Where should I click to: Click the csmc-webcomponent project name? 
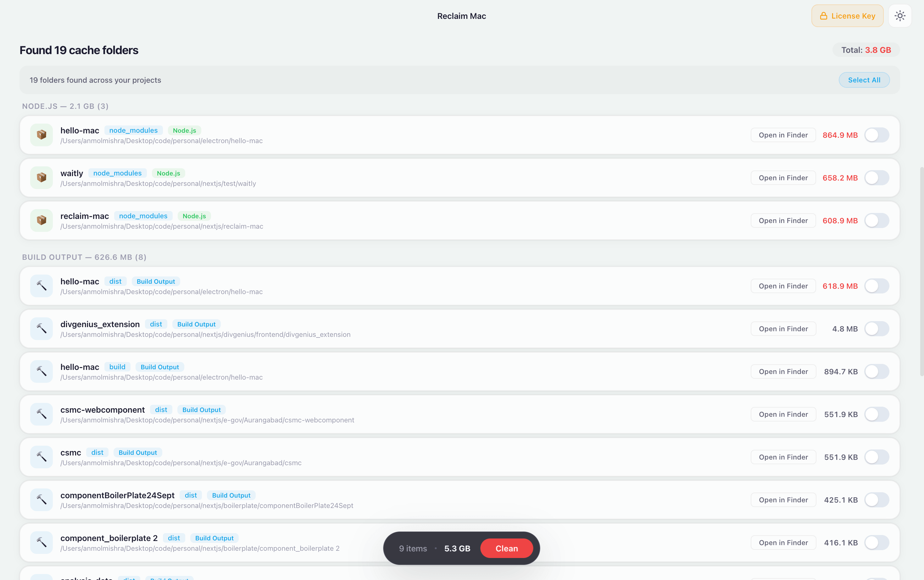tap(103, 410)
